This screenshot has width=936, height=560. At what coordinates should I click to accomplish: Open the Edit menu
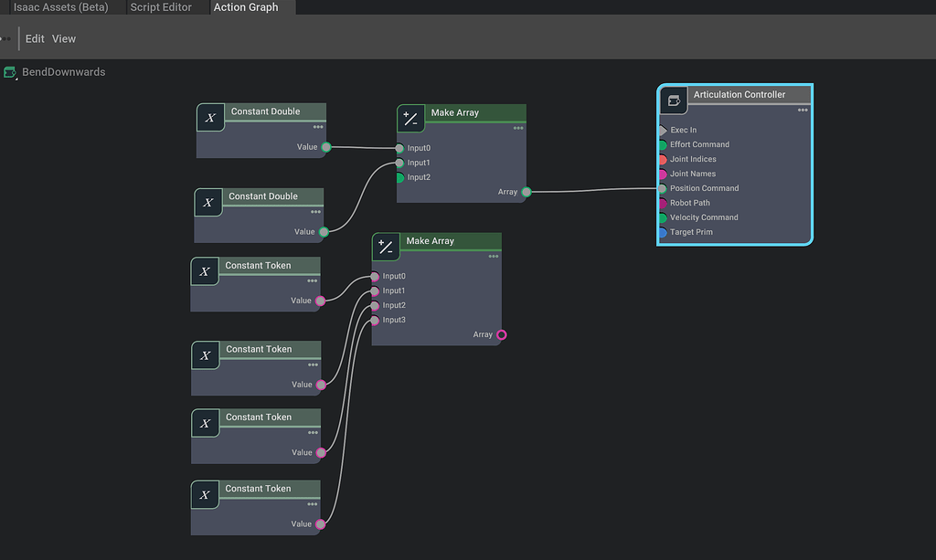(34, 38)
